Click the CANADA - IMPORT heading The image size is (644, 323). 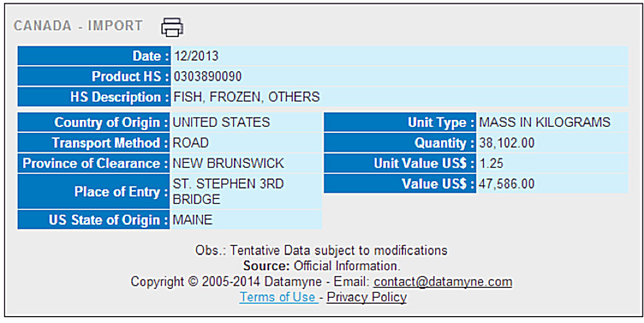78,26
